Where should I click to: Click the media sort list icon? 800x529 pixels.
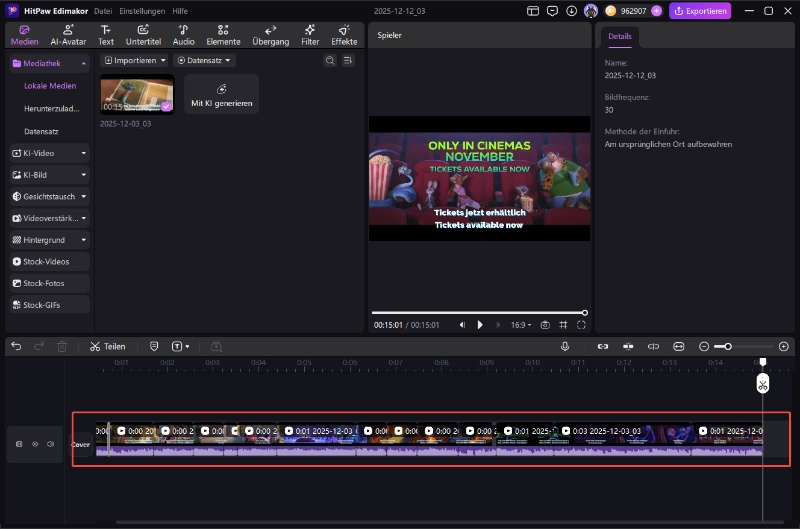coord(348,60)
